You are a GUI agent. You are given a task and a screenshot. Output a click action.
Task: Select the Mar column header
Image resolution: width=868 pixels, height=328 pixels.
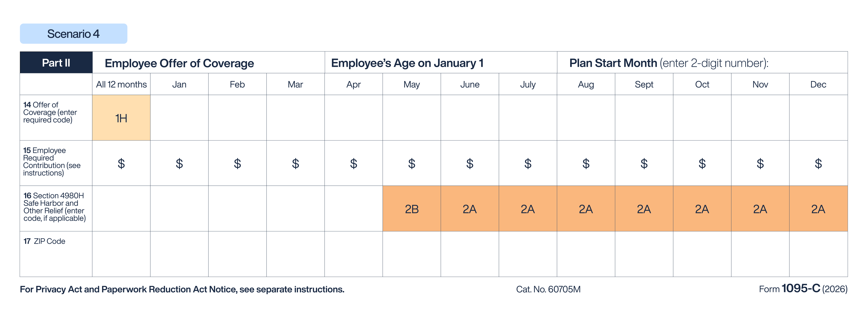point(295,84)
